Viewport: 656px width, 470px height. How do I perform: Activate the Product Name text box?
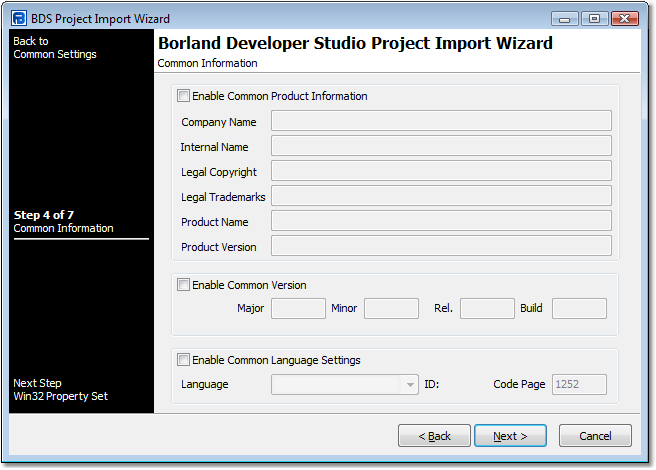tap(441, 221)
